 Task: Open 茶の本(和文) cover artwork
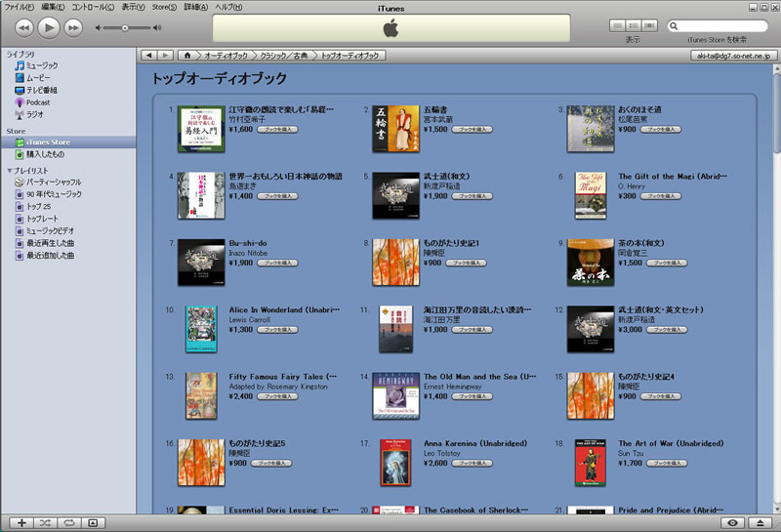click(591, 262)
